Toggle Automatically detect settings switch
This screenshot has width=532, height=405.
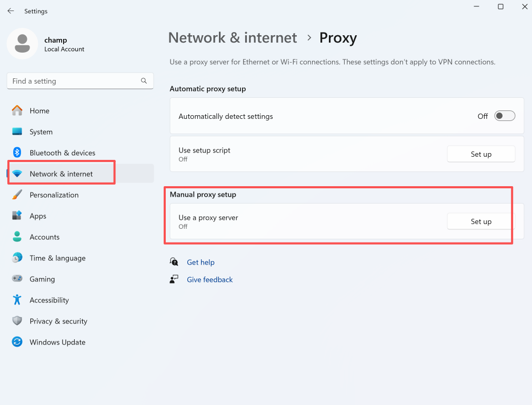point(504,116)
